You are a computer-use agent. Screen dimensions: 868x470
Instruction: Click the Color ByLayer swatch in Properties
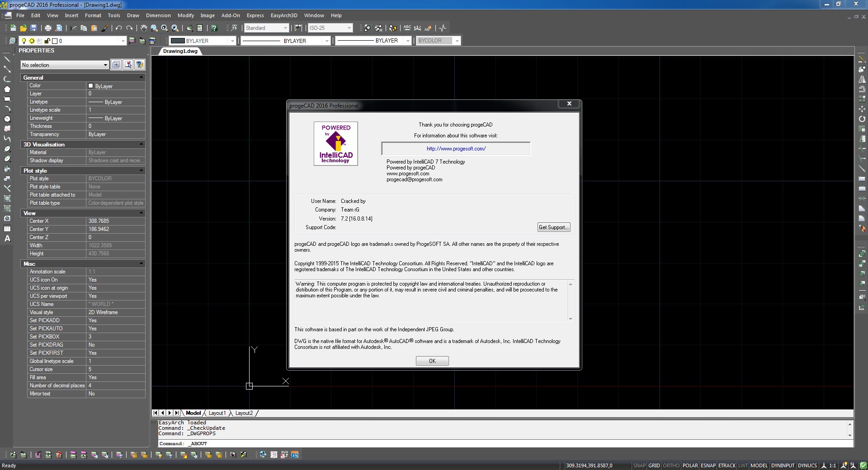tap(90, 86)
